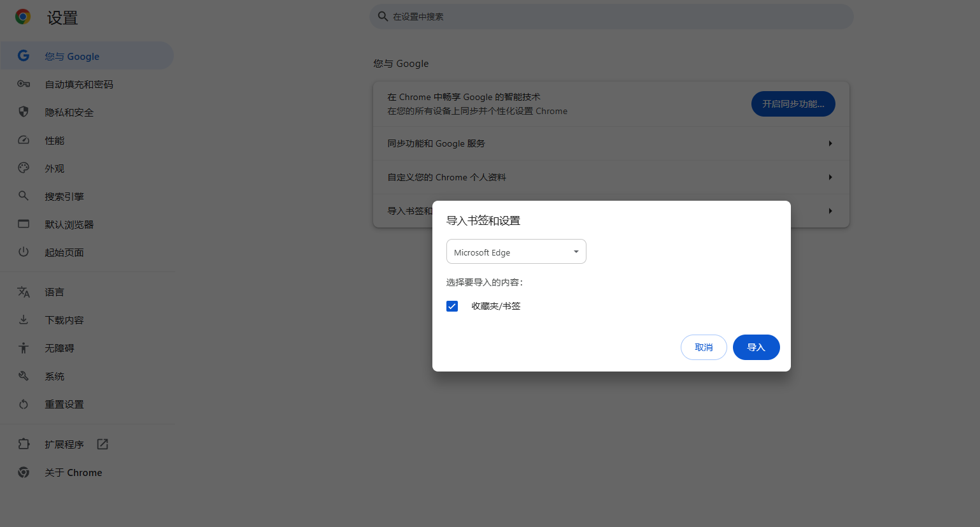Click the search engine magnifier icon
The width and height of the screenshot is (980, 527).
tap(24, 196)
